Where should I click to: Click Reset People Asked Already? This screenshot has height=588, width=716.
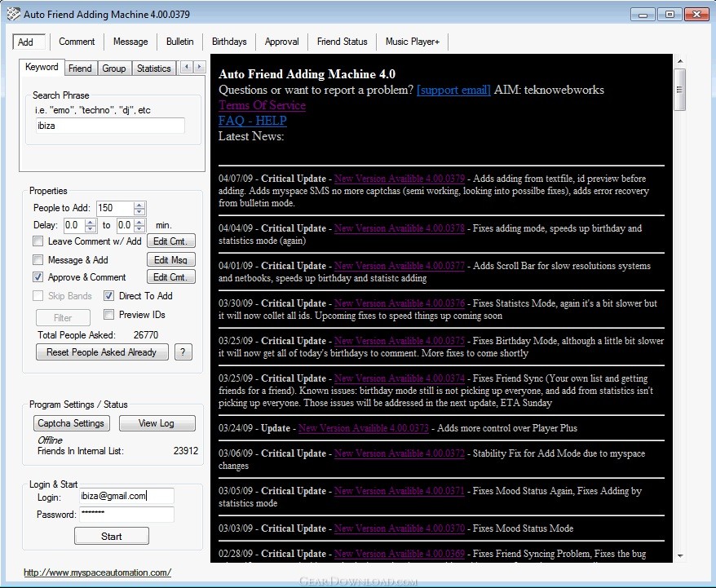click(x=102, y=352)
